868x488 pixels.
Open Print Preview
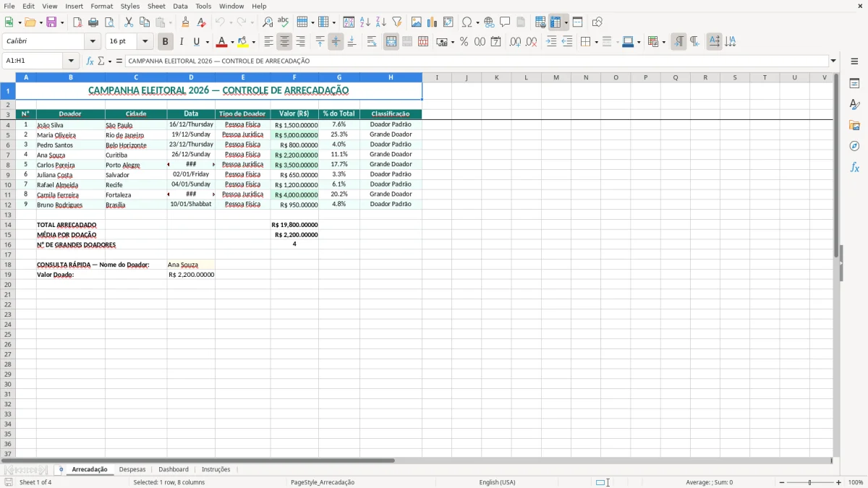(109, 22)
